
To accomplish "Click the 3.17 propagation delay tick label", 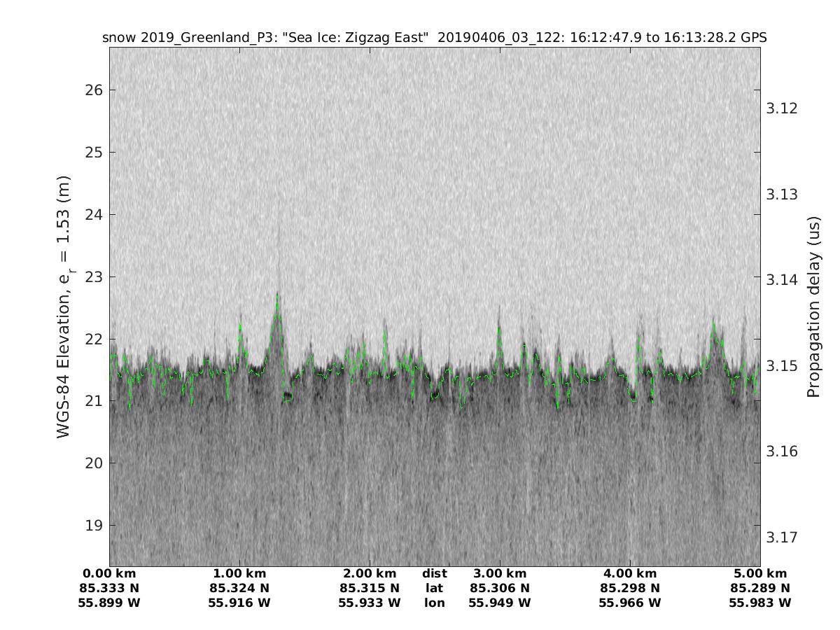I will (x=782, y=538).
